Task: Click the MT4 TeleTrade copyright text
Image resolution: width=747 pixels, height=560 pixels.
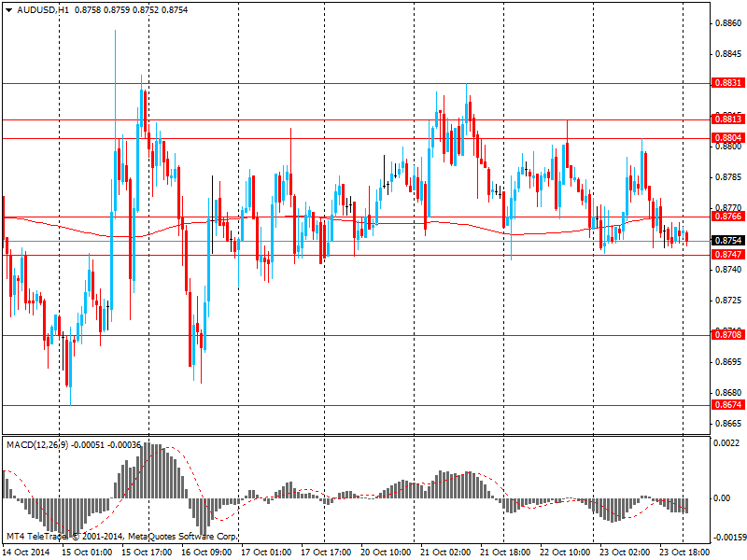Action: click(121, 537)
